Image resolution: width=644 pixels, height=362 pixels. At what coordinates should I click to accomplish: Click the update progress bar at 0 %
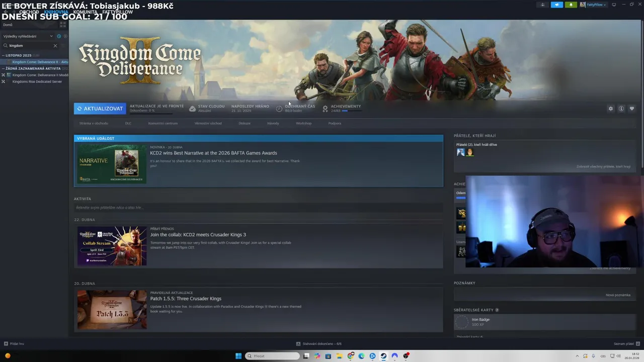[x=151, y=113]
